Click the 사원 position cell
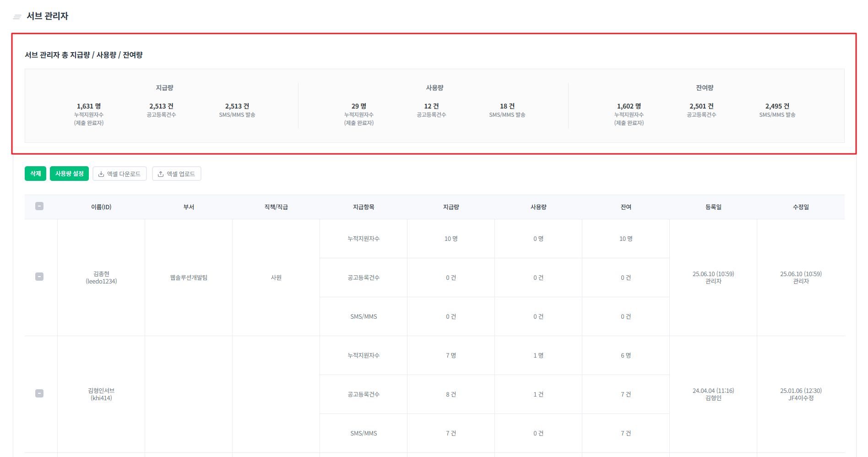The image size is (868, 457). point(276,277)
